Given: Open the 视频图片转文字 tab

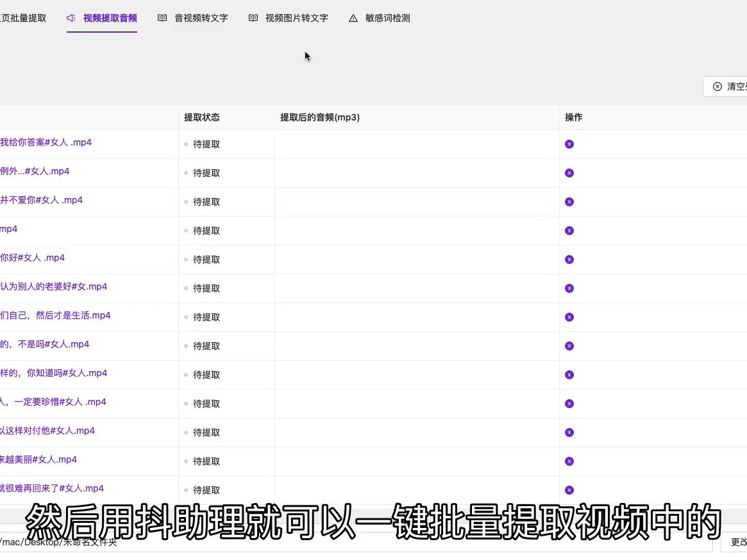Looking at the screenshot, I should pyautogui.click(x=289, y=18).
